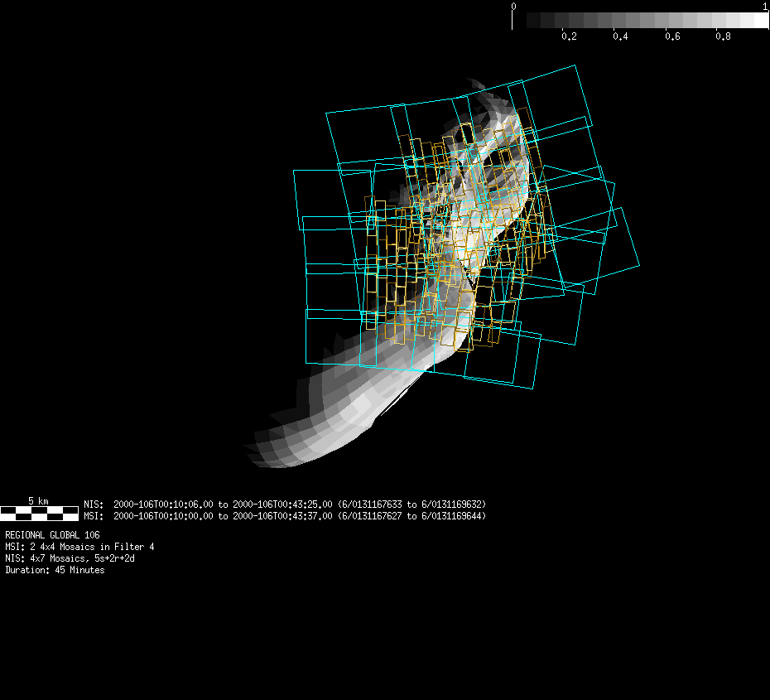
Task: Click the colorbar maximum label "1"
Action: (764, 7)
